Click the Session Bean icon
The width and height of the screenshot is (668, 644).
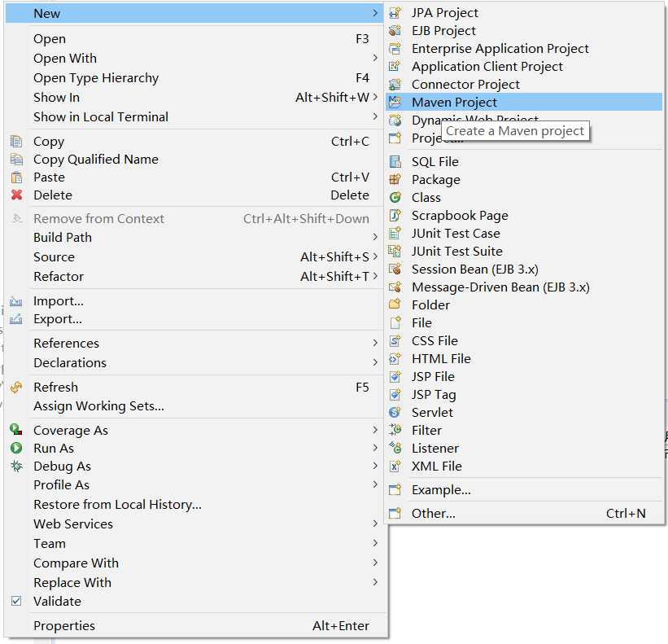click(395, 269)
